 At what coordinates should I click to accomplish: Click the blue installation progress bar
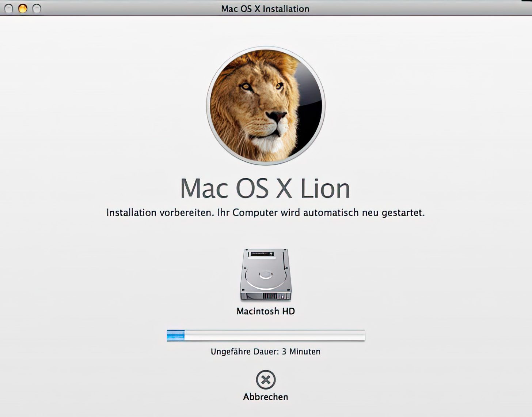pyautogui.click(x=266, y=335)
